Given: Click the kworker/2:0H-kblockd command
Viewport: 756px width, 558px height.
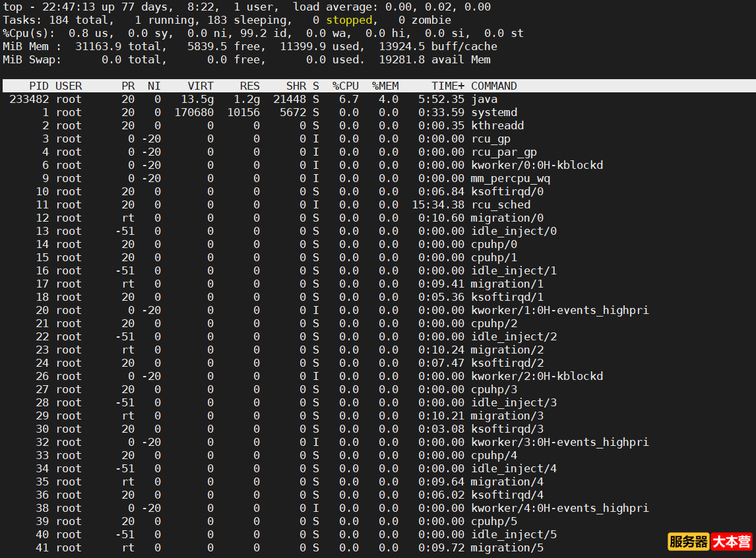Looking at the screenshot, I should coord(537,377).
